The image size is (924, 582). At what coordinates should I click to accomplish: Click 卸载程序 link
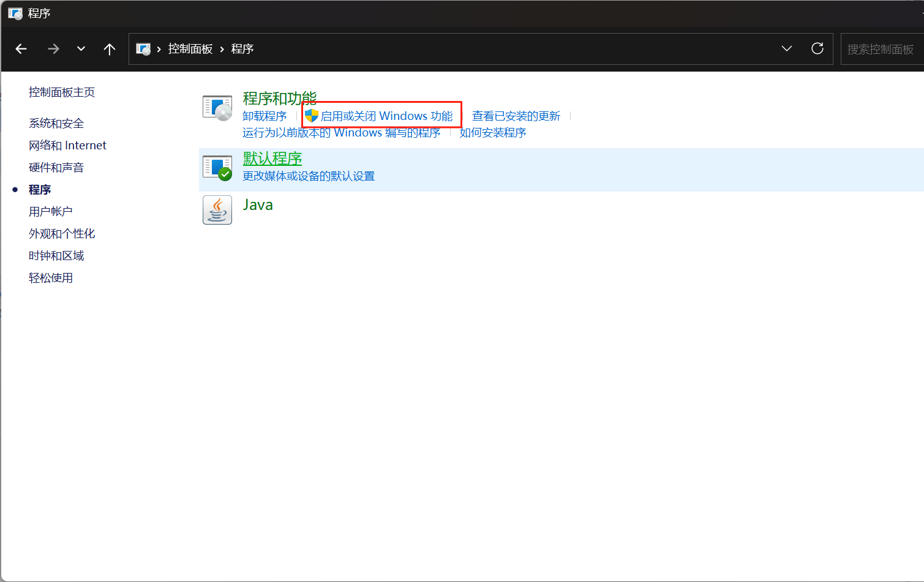[x=265, y=116]
